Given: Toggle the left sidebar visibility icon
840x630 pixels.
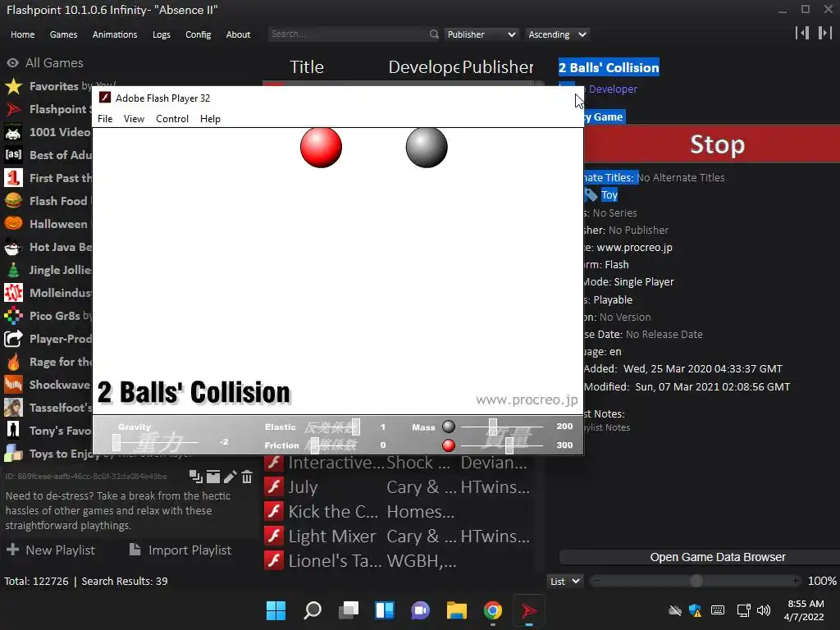Looking at the screenshot, I should (802, 33).
